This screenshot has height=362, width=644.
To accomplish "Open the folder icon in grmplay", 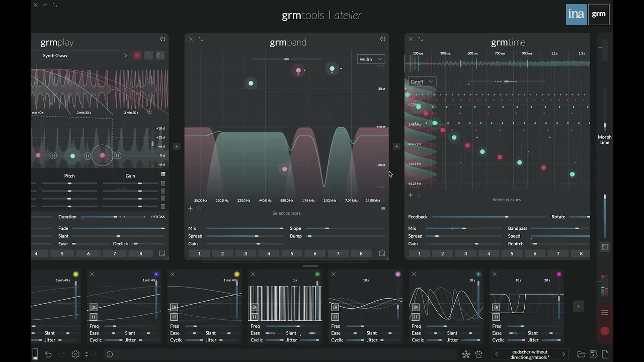I will [x=160, y=55].
